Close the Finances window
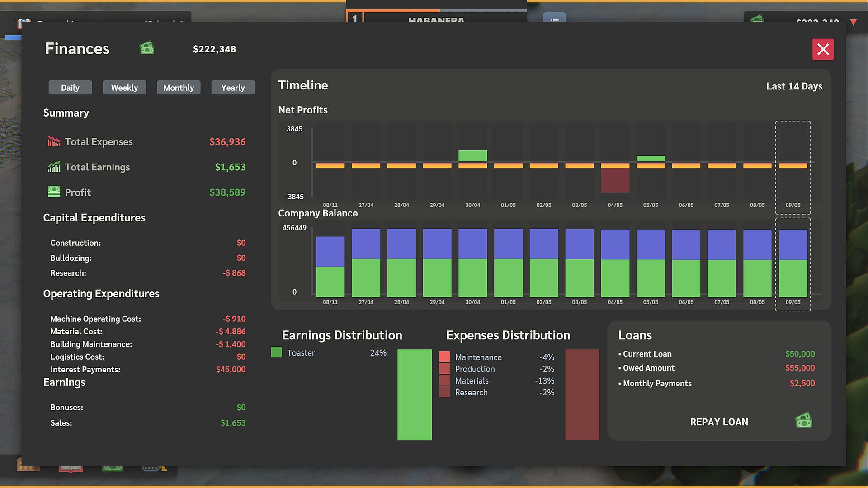868x488 pixels. (823, 49)
